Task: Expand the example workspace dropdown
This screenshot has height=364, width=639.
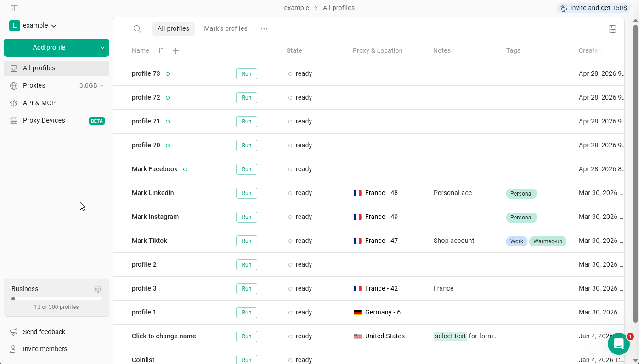Action: click(x=54, y=26)
